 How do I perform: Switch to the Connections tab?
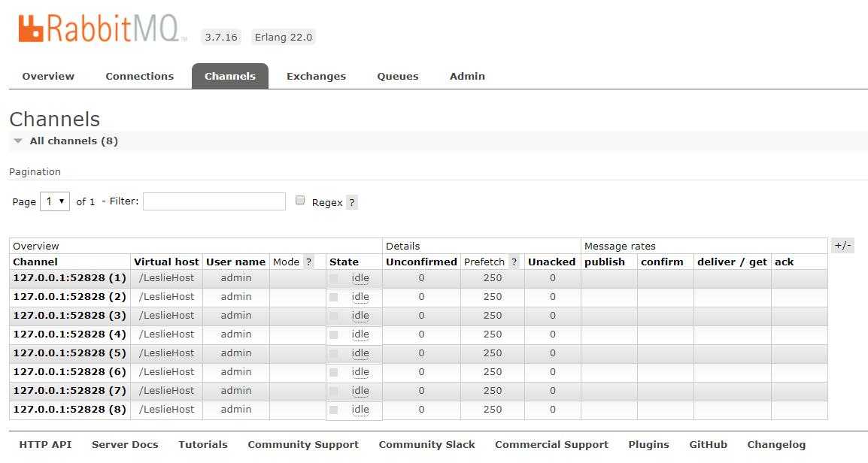point(139,77)
